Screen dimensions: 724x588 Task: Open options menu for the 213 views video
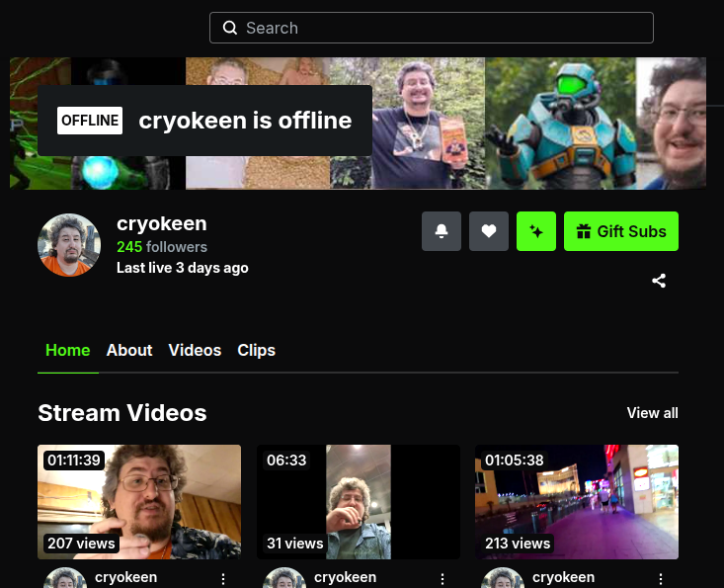click(661, 579)
